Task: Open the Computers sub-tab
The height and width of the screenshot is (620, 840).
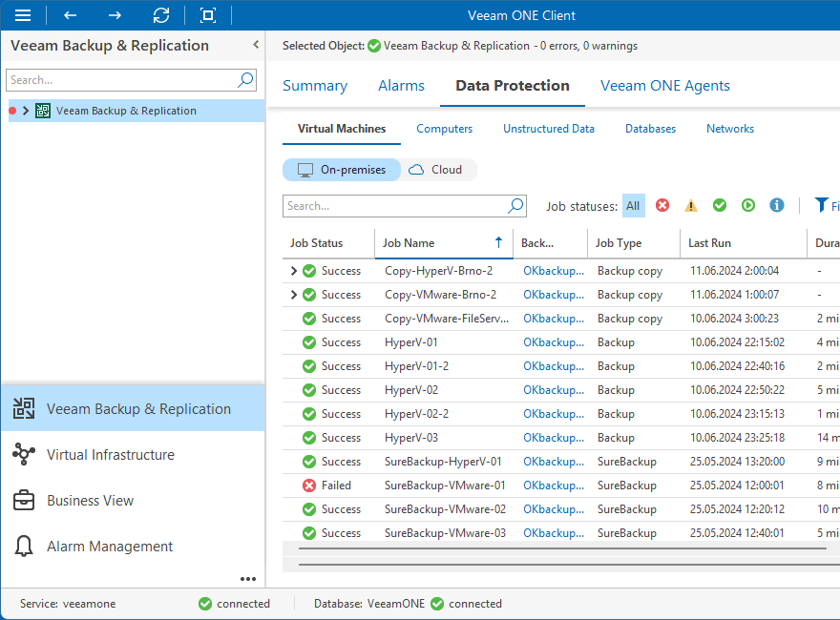Action: coord(444,128)
